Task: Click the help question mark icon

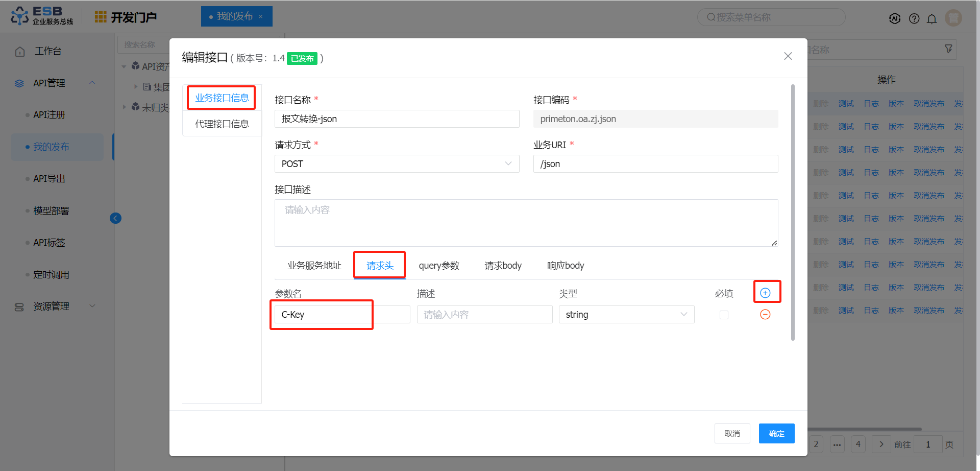Action: 914,18
